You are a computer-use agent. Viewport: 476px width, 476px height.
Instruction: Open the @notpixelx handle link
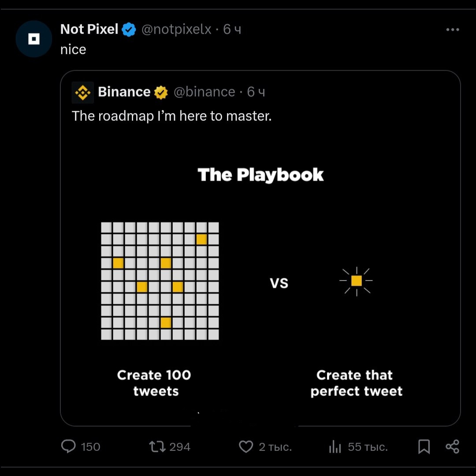(x=176, y=30)
